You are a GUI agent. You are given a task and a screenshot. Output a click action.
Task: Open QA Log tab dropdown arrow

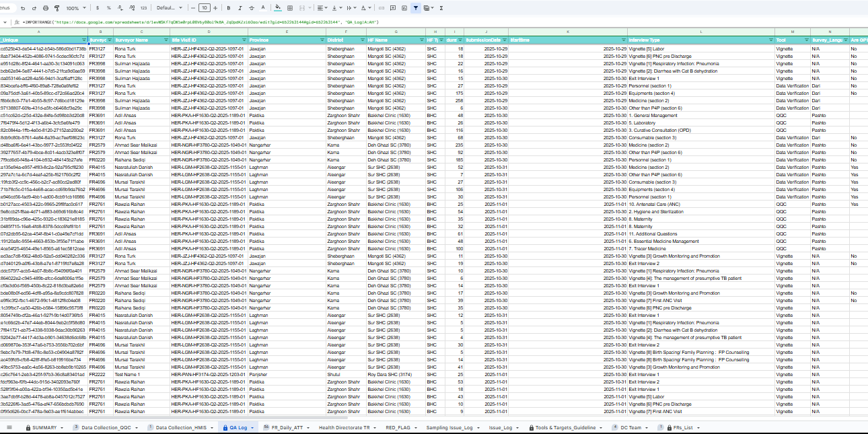click(252, 427)
